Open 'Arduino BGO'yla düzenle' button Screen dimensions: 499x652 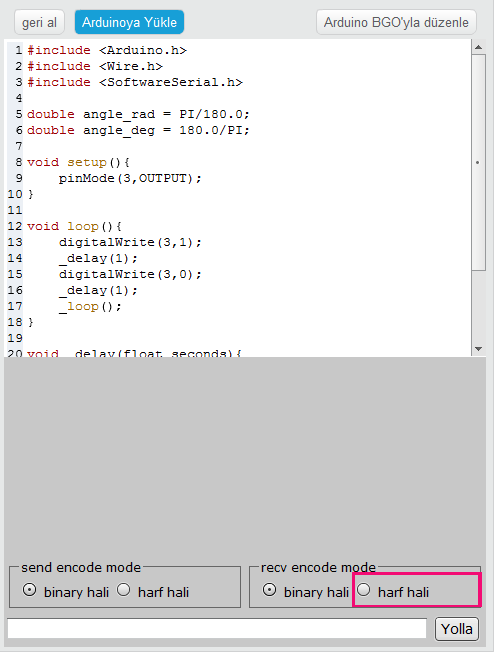(396, 22)
